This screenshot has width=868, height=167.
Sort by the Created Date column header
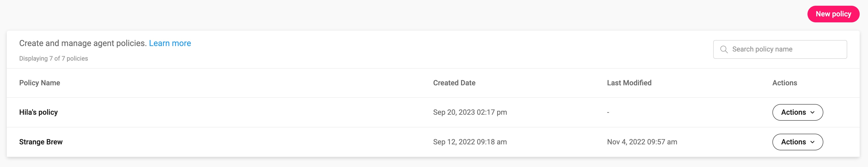(454, 83)
